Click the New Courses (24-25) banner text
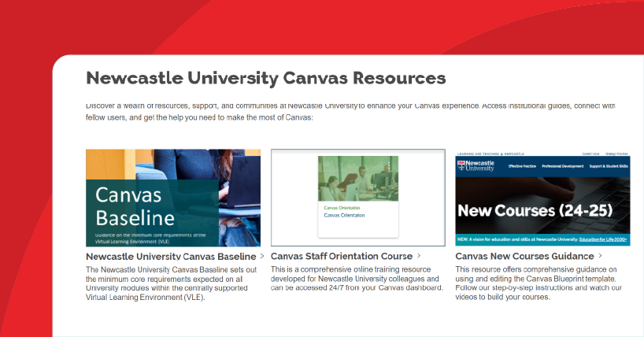The height and width of the screenshot is (337, 644). [535, 211]
